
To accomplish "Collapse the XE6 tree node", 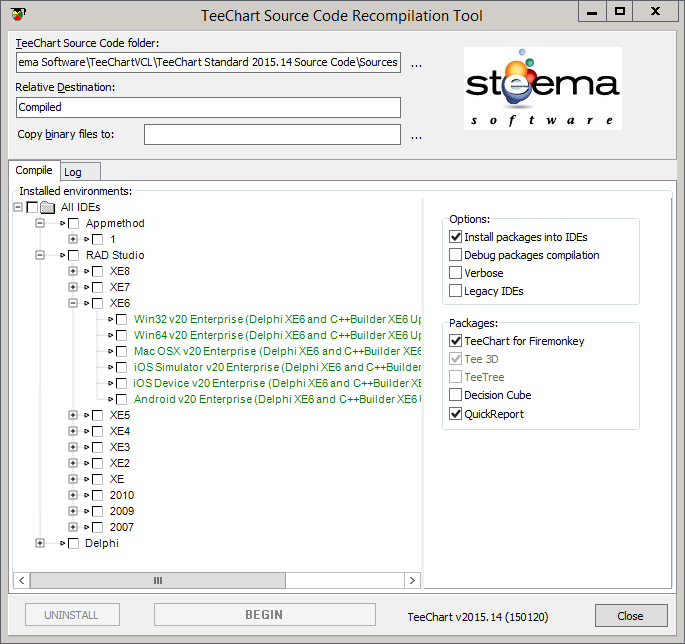I will tap(73, 303).
